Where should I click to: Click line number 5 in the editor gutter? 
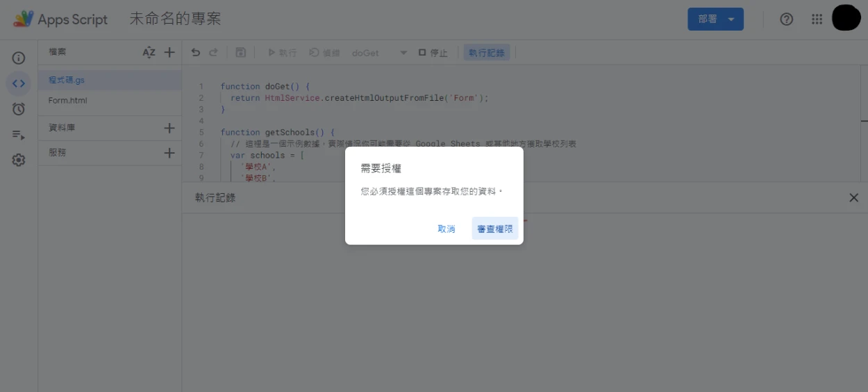201,132
